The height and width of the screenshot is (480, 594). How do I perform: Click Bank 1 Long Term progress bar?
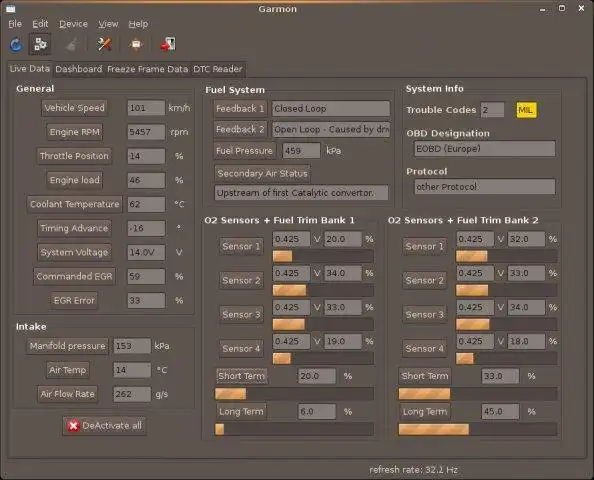(x=294, y=429)
